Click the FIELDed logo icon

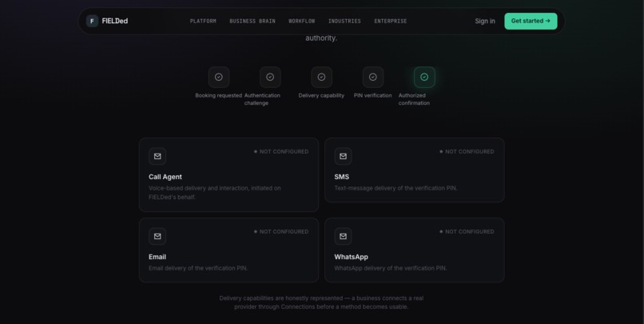coord(92,21)
